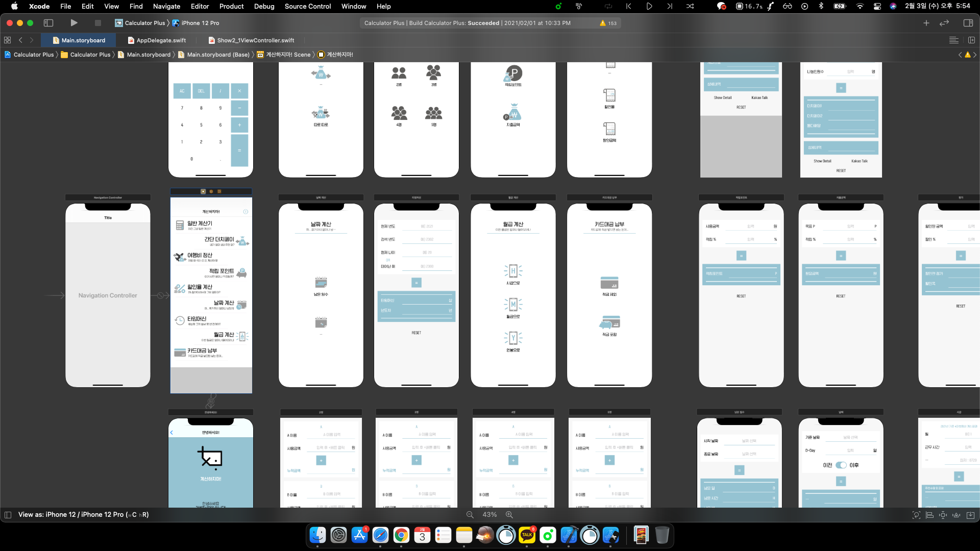The height and width of the screenshot is (551, 980).
Task: Open the Source Control menu
Action: pos(307,6)
